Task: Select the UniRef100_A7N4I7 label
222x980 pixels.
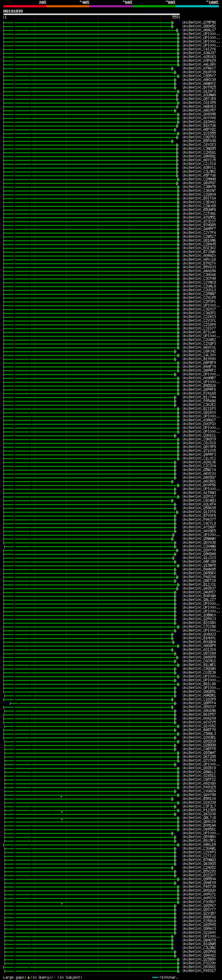Action: [x=199, y=68]
